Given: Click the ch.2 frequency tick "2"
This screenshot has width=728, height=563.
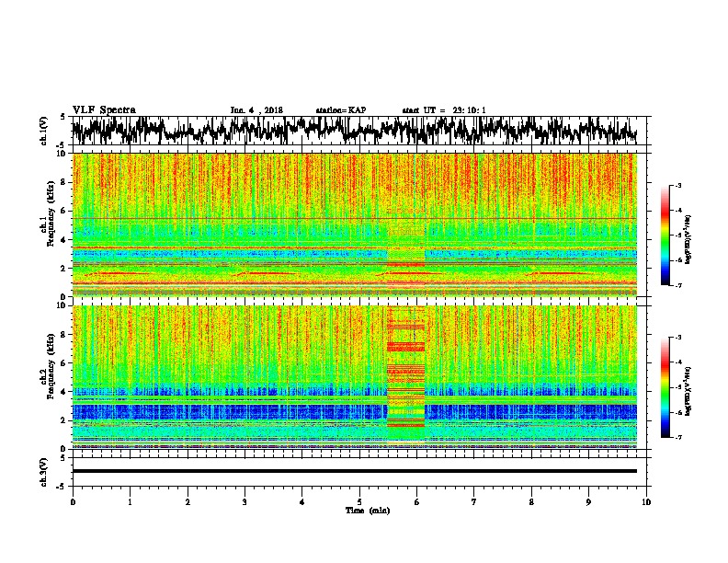Looking at the screenshot, I should coord(64,420).
